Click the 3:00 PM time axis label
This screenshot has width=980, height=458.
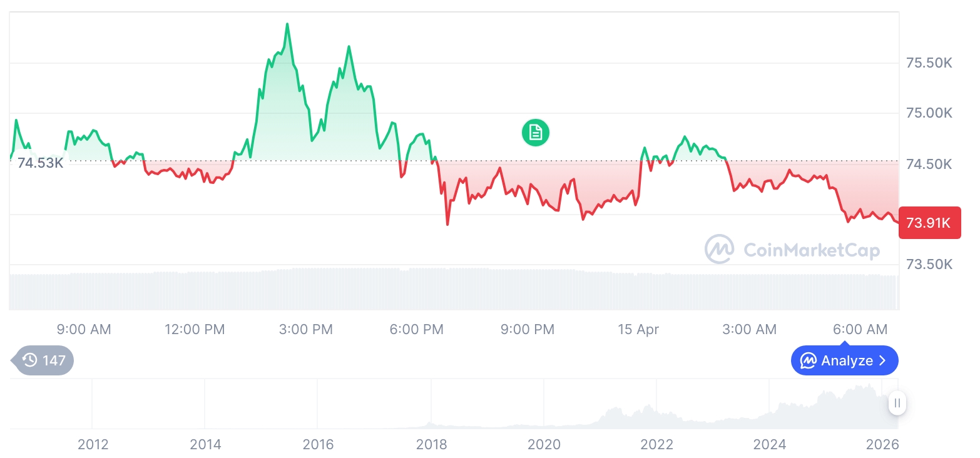point(306,329)
